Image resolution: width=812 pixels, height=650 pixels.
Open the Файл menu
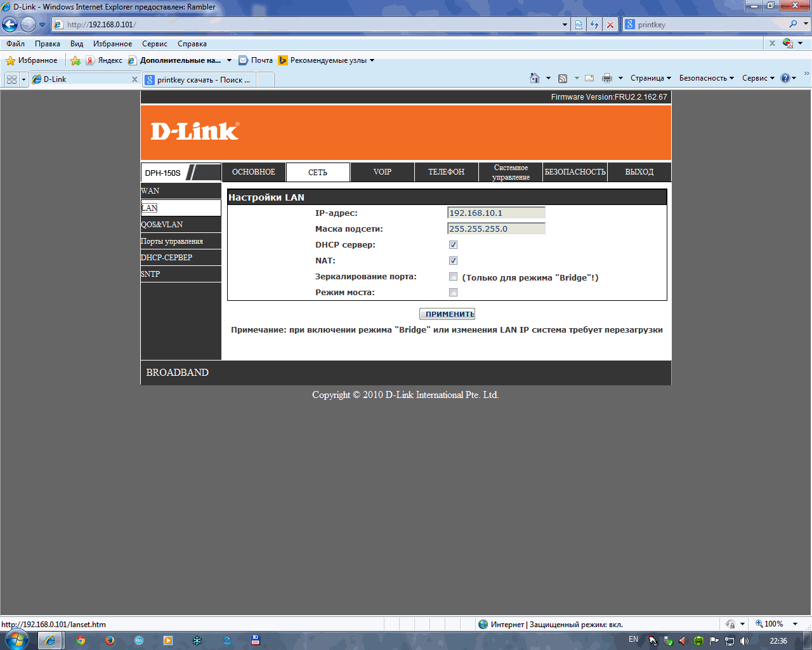pyautogui.click(x=15, y=44)
